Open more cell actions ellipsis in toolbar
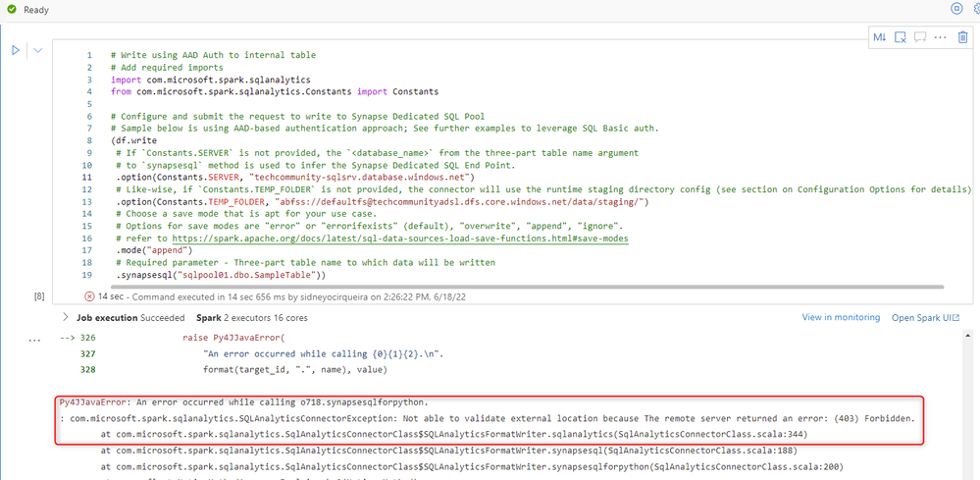Image resolution: width=980 pixels, height=480 pixels. (x=940, y=37)
